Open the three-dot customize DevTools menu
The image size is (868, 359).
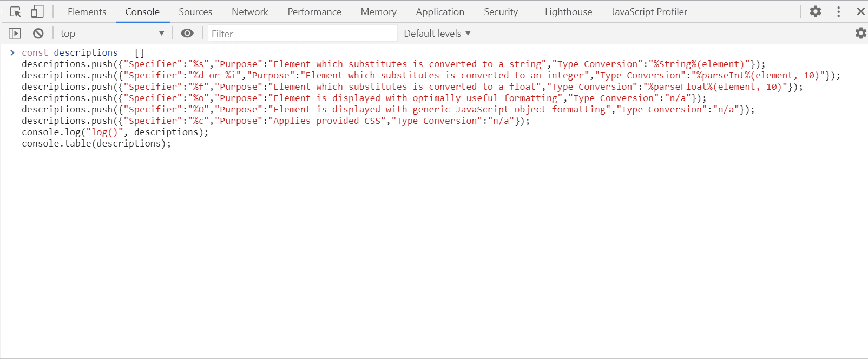tap(839, 11)
